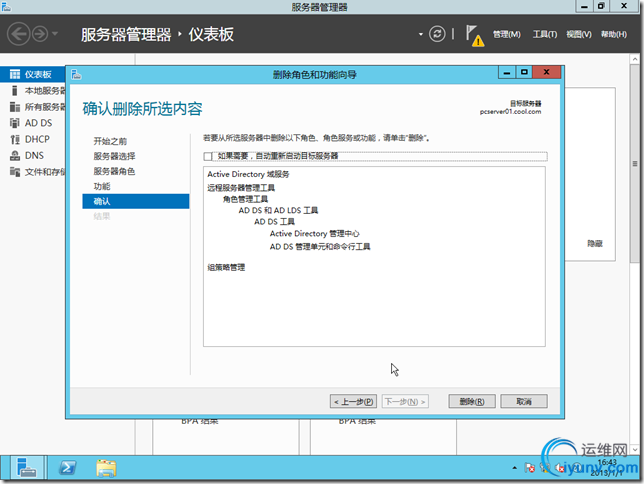Select AD DS in the sidebar

pos(32,123)
